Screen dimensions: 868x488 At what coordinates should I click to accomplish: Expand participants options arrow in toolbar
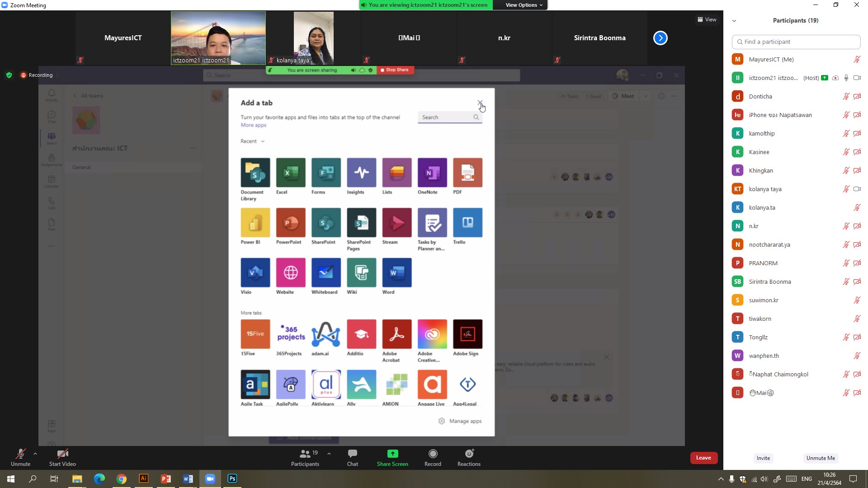click(x=329, y=453)
